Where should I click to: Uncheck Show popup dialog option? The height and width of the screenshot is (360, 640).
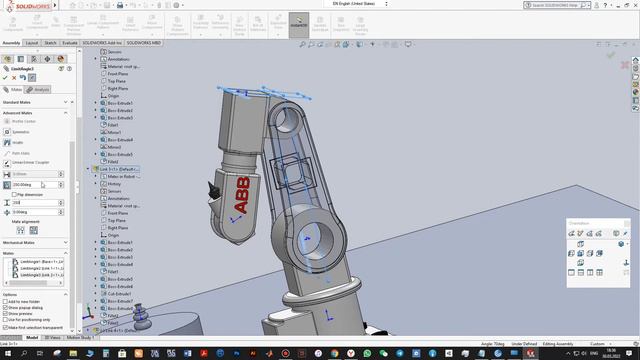pyautogui.click(x=5, y=308)
